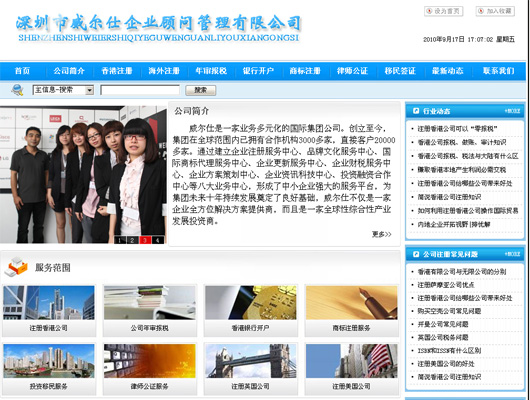This screenshot has width=530, height=400.
Task: Open 注册香港公司可以"零报税" article
Action: 457,129
